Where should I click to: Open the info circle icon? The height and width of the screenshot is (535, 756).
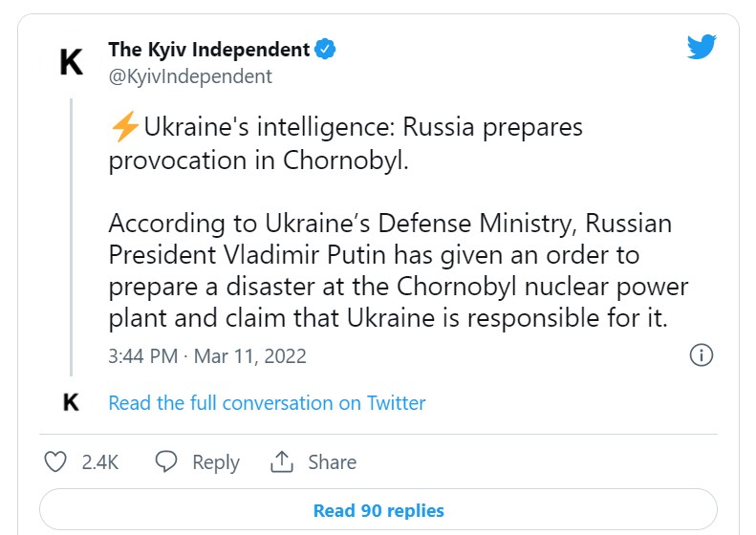point(701,355)
